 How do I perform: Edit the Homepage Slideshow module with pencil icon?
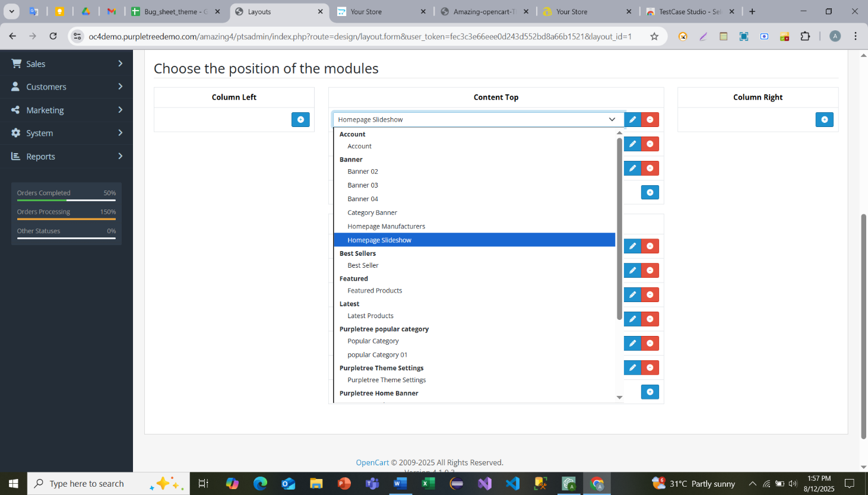(632, 119)
